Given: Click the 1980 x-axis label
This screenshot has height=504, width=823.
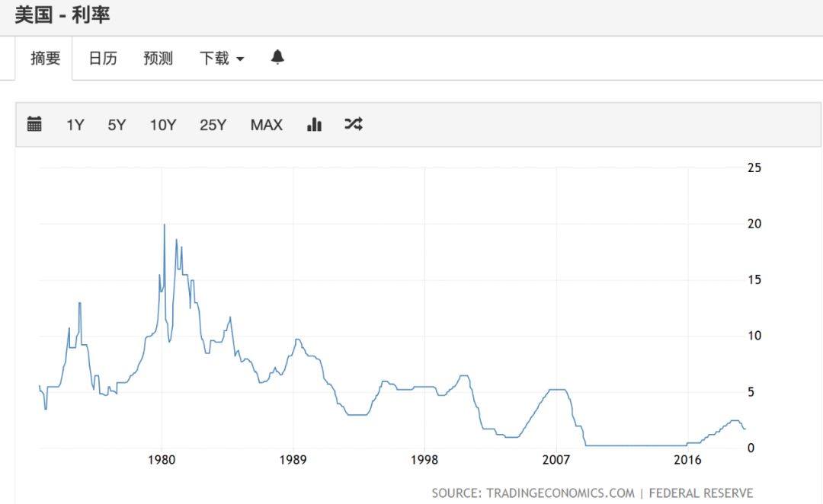Looking at the screenshot, I should pyautogui.click(x=162, y=460).
